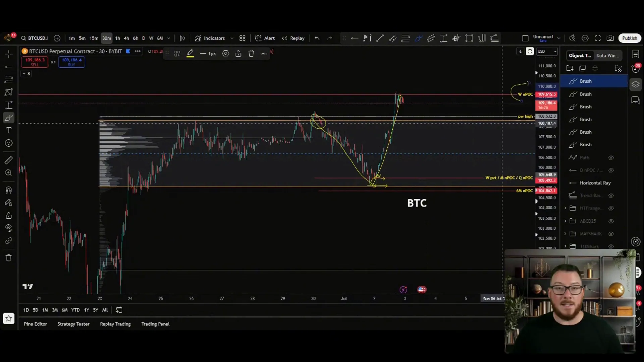This screenshot has height=362, width=644.
Task: Toggle lock all drawing tools
Action: click(9, 215)
